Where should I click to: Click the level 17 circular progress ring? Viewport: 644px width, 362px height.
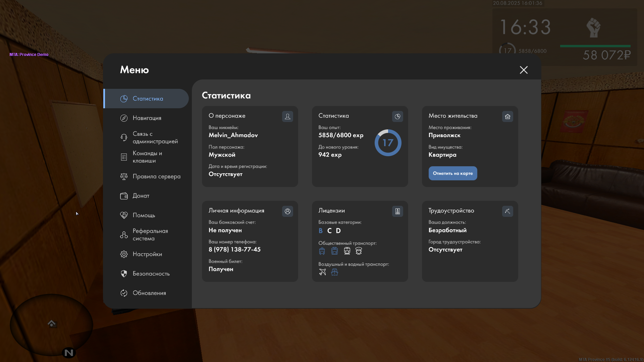(x=388, y=143)
